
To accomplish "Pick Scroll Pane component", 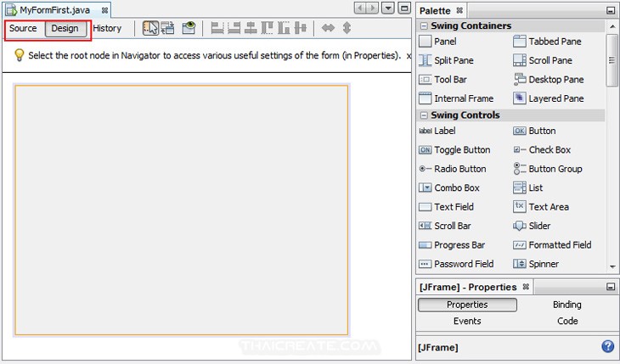I will click(543, 60).
